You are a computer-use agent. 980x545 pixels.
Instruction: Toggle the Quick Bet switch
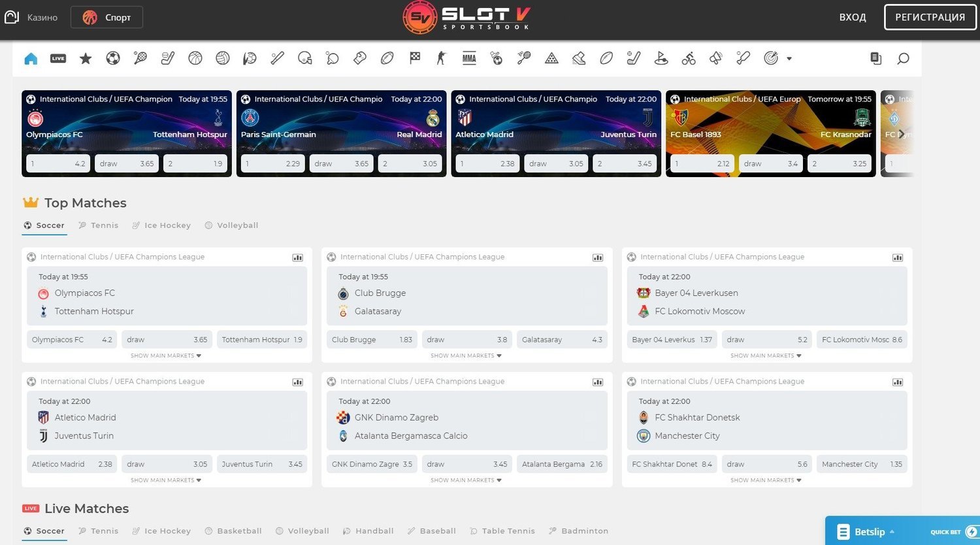pyautogui.click(x=971, y=532)
